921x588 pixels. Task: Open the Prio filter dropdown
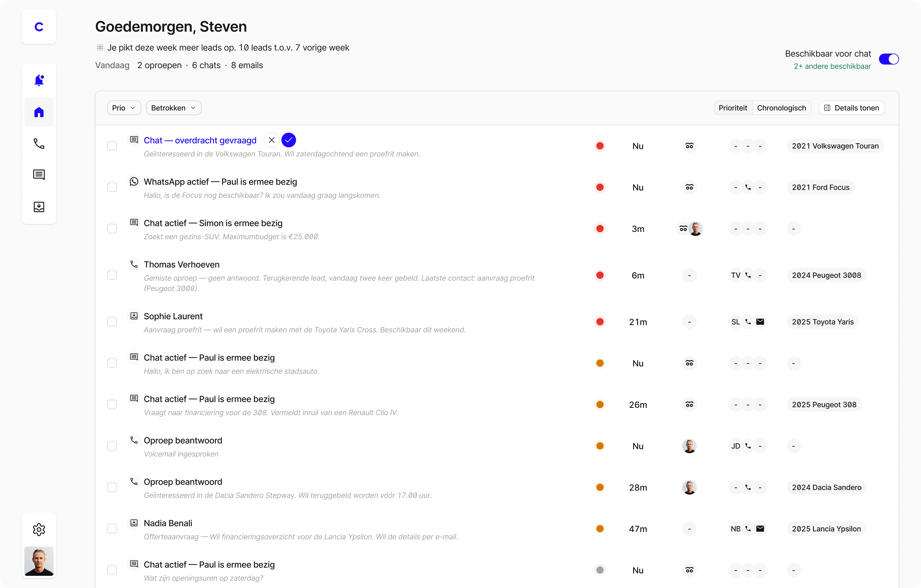click(x=124, y=108)
